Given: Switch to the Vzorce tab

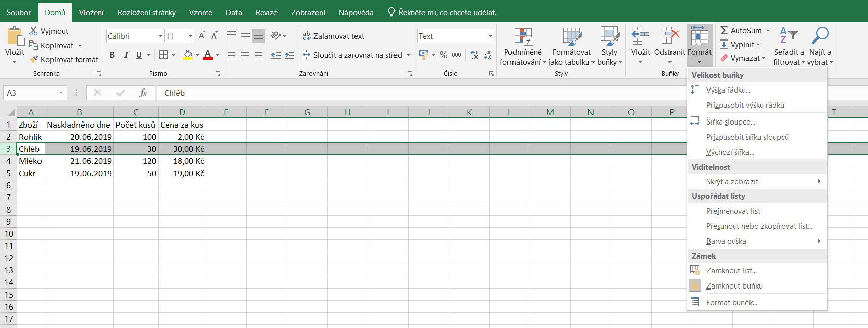Looking at the screenshot, I should click(201, 12).
